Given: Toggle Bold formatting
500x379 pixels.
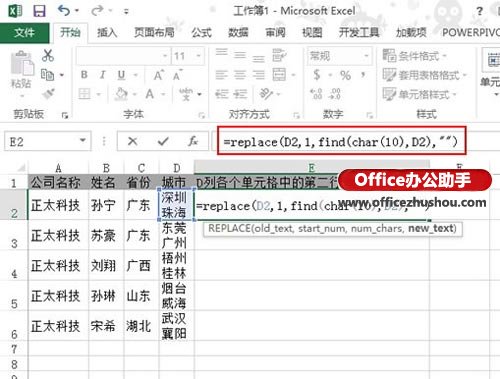Looking at the screenshot, I should [x=84, y=75].
